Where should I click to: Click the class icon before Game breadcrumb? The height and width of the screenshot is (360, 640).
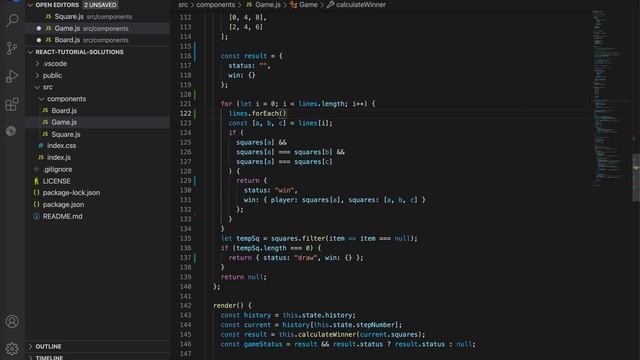[293, 5]
